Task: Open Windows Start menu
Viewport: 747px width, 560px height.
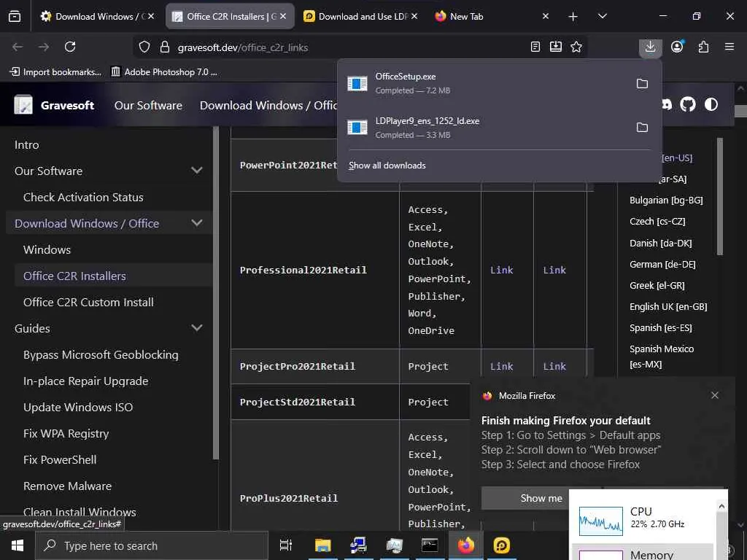Action: 18,545
